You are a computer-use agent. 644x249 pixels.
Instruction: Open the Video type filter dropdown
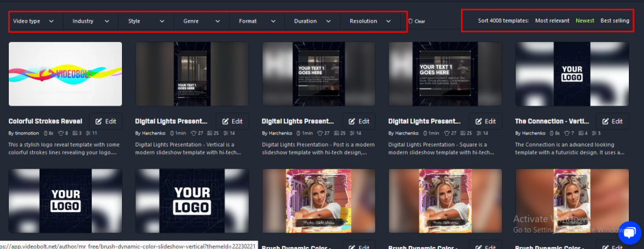click(x=34, y=21)
